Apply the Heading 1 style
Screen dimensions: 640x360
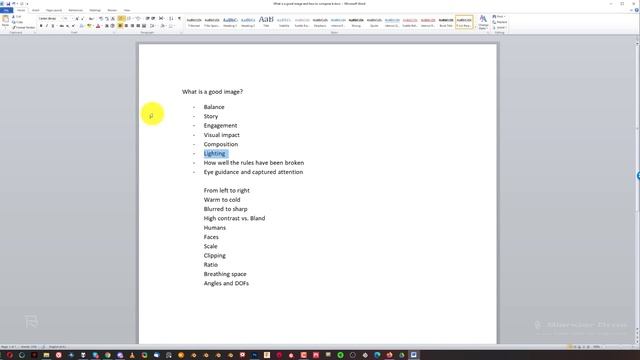pos(230,22)
